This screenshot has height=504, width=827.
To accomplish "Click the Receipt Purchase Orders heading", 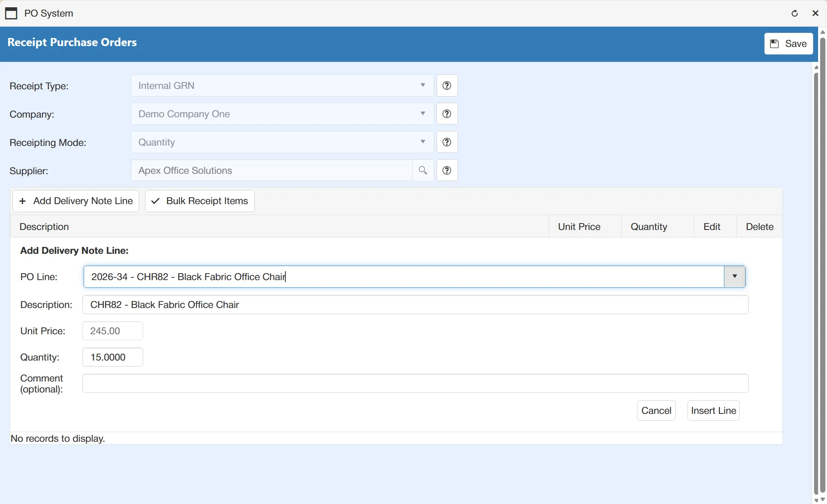I will 72,42.
